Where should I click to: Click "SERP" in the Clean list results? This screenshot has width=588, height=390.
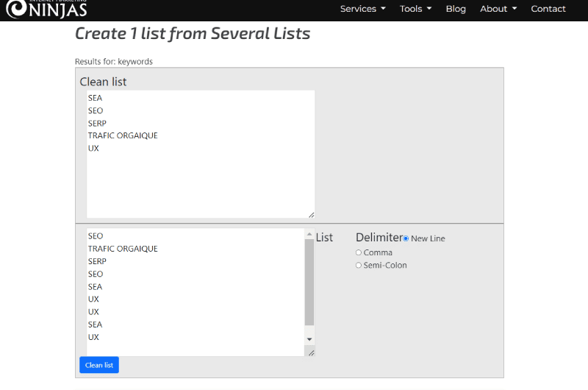[x=97, y=123]
